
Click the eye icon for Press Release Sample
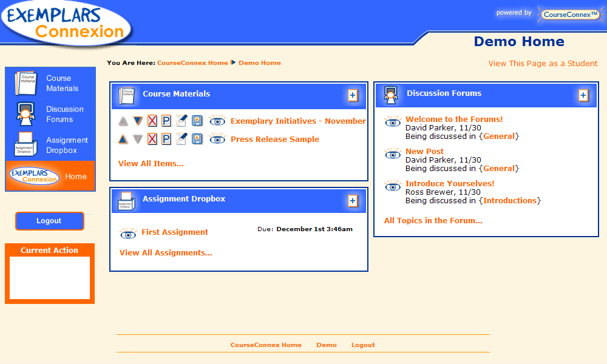pos(217,140)
